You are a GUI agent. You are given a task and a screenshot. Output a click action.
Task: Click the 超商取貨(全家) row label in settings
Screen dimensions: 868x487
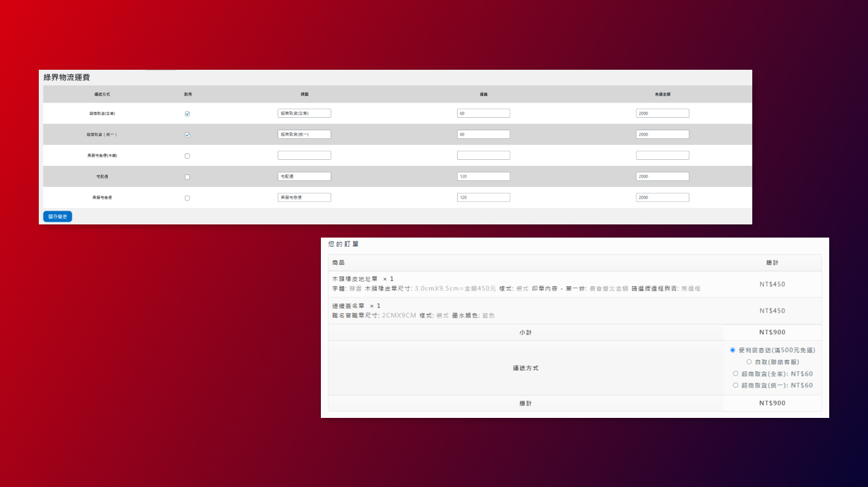click(x=103, y=114)
